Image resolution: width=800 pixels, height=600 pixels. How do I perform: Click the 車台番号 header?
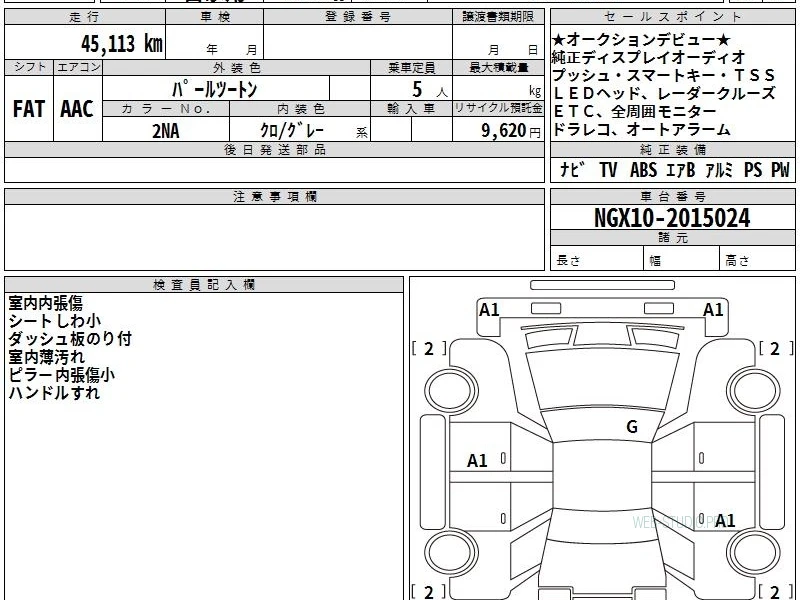tap(672, 196)
